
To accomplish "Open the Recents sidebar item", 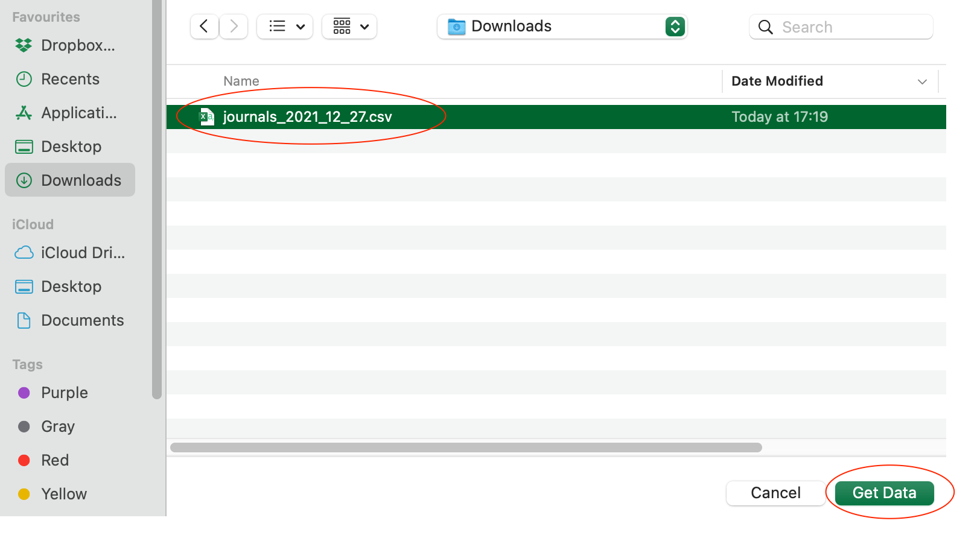I will [70, 79].
